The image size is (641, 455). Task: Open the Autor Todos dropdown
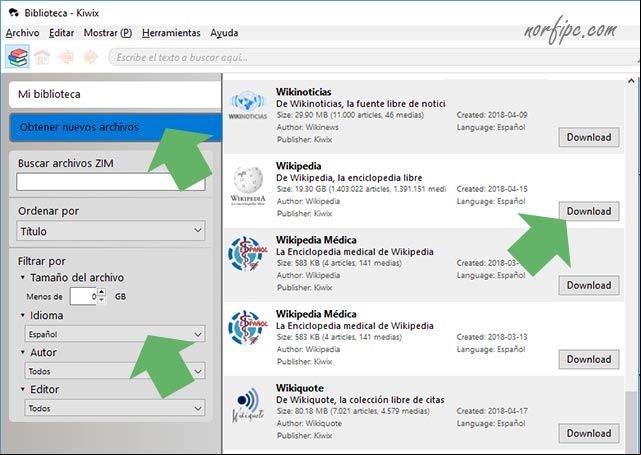tap(115, 371)
